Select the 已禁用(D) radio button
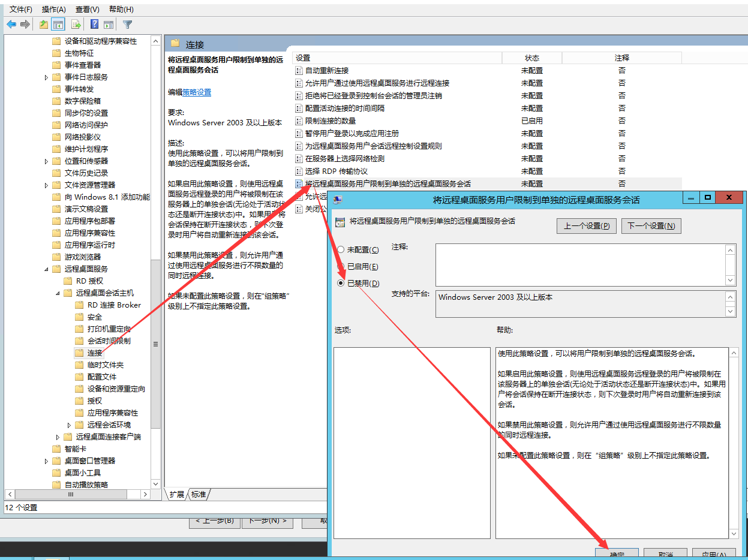 341,283
